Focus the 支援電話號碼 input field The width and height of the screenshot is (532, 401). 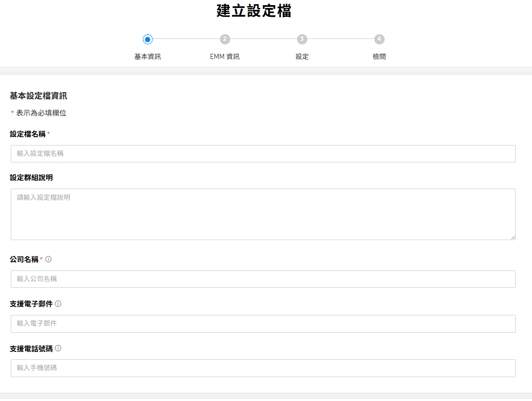pos(263,368)
